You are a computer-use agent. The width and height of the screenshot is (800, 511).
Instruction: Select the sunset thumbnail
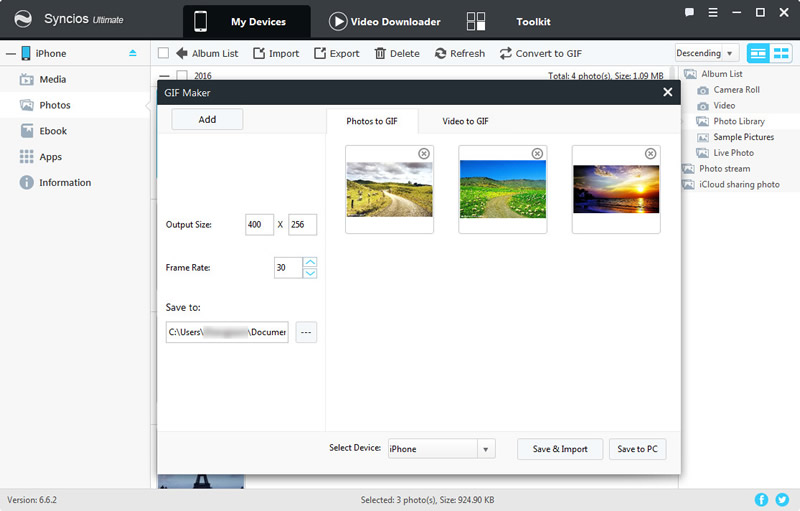pos(616,189)
